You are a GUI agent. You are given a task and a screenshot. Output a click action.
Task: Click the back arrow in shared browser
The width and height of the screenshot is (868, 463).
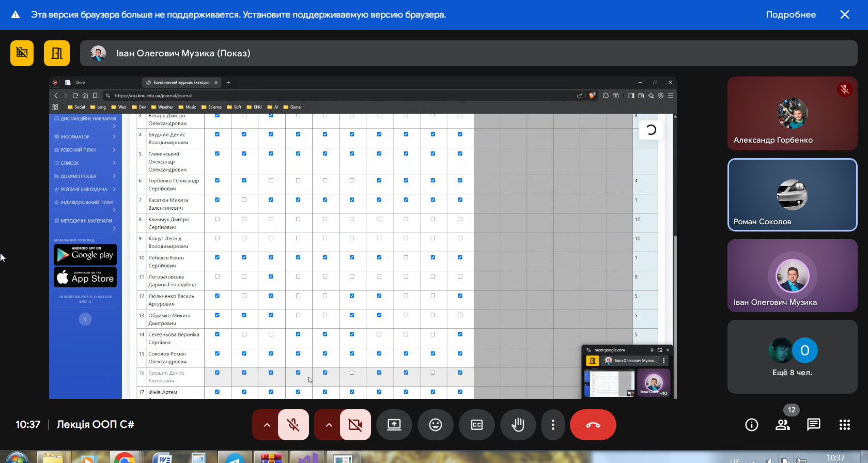pyautogui.click(x=56, y=96)
